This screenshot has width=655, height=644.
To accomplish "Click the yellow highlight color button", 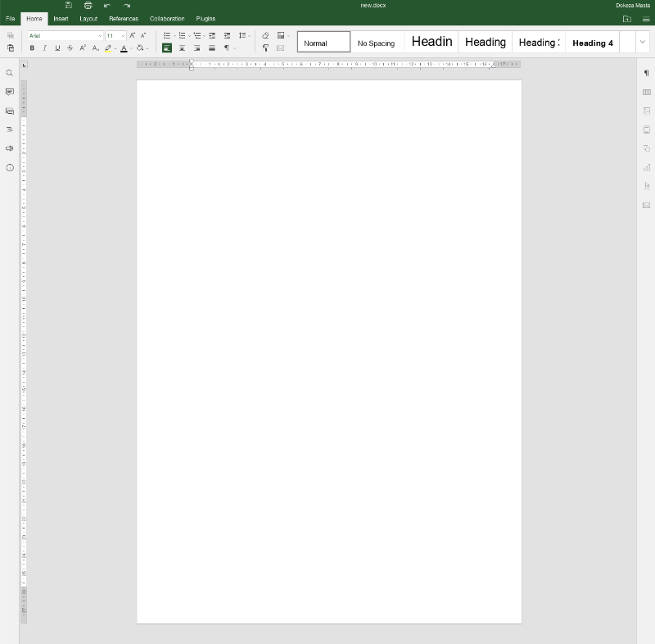I will point(107,48).
